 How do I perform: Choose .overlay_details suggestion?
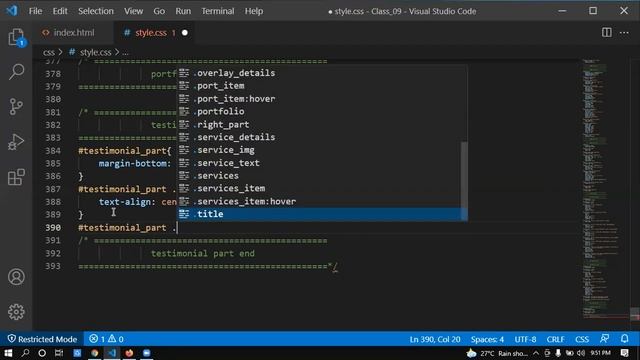click(320, 73)
